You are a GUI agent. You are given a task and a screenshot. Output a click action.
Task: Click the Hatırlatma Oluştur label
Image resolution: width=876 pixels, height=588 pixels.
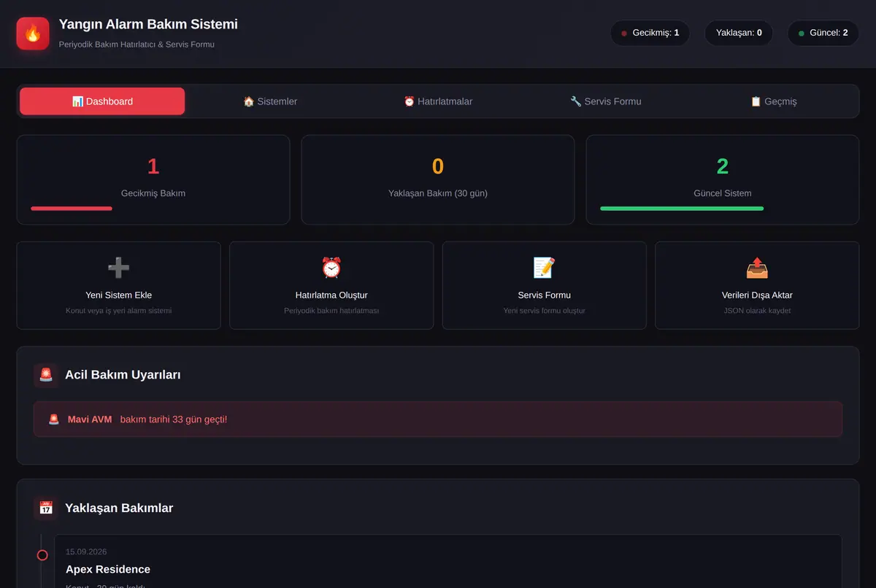tap(331, 295)
